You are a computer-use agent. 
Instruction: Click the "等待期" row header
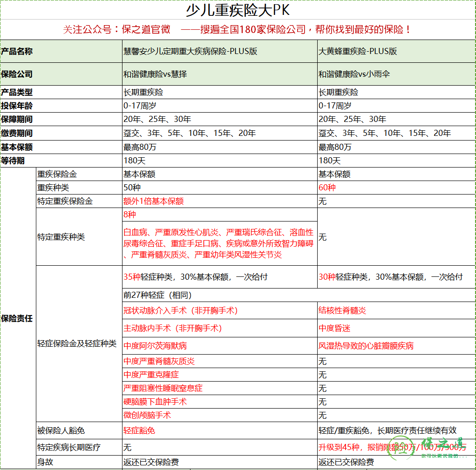(x=61, y=161)
